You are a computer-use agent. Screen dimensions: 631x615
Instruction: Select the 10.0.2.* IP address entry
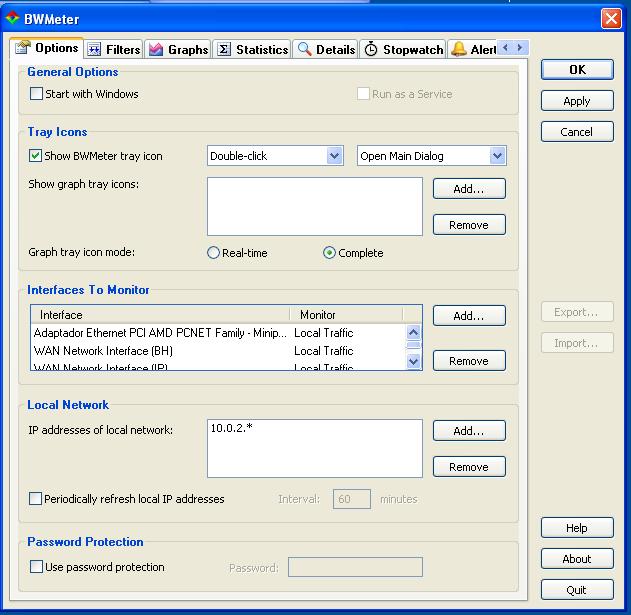point(231,428)
